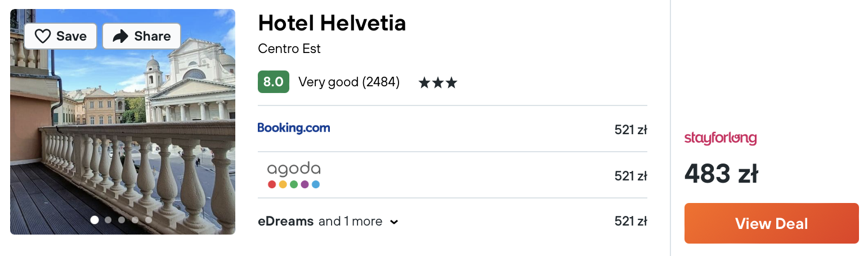This screenshot has width=868, height=256.
Task: Click the heart icon to save hotel
Action: click(43, 36)
